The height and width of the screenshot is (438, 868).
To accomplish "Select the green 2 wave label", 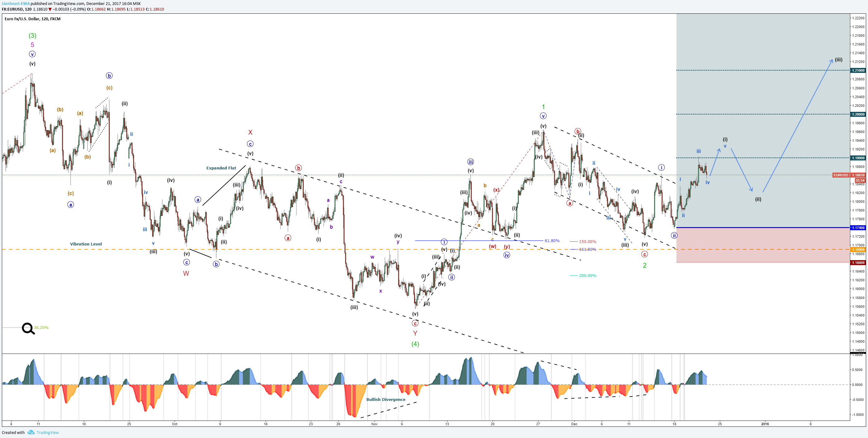I will 644,265.
